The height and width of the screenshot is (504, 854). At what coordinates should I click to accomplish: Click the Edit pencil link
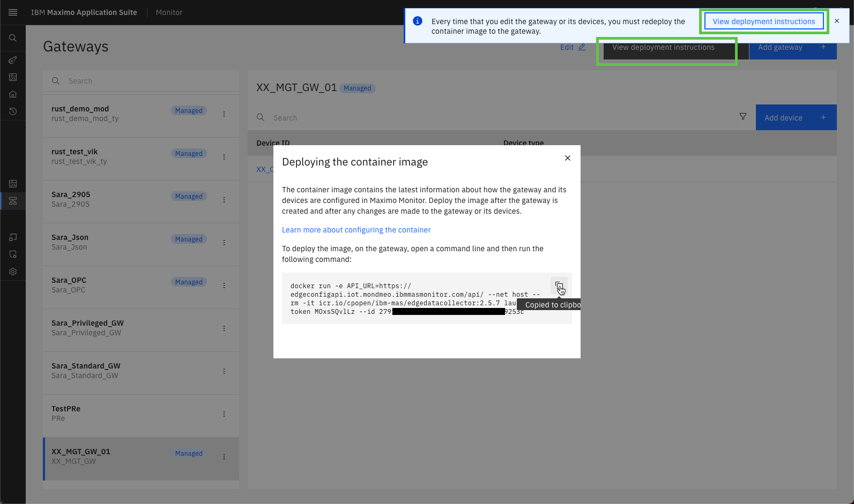573,47
